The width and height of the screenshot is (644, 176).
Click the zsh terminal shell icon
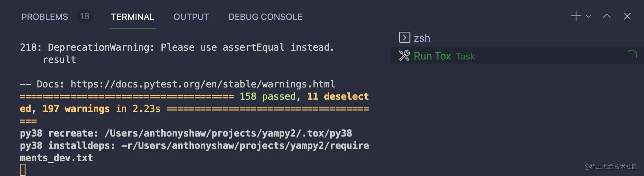point(404,37)
